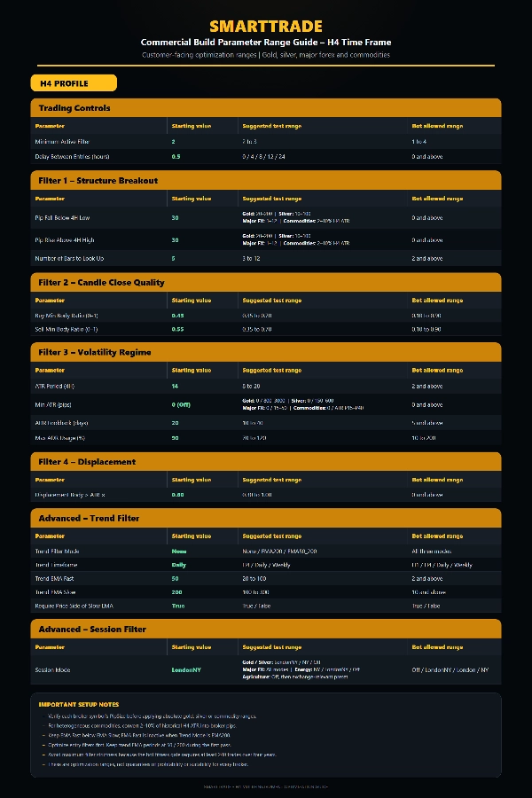Click the 'LondonNY' starting value
Image resolution: width=532 pixels, height=798 pixels.
(186, 669)
